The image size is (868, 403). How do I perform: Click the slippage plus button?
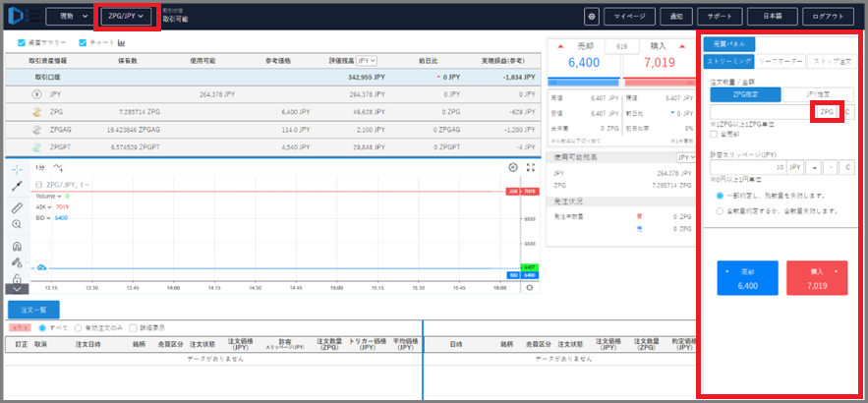point(813,167)
